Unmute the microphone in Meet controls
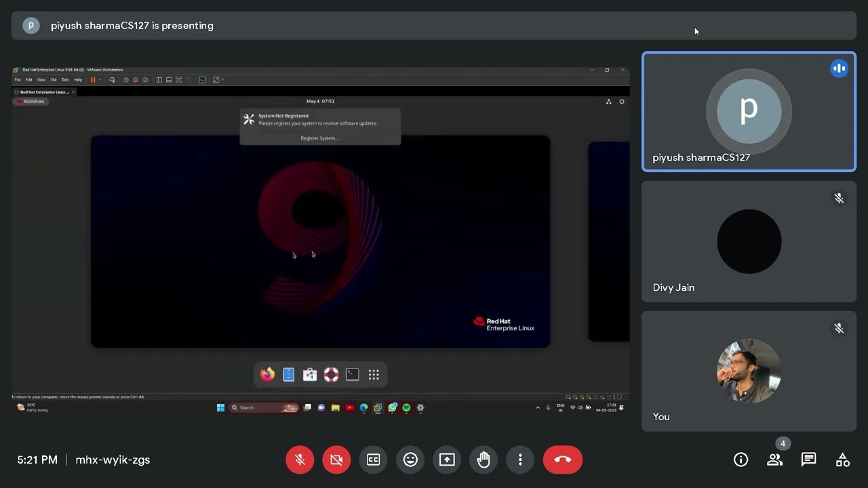This screenshot has width=868, height=488. pyautogui.click(x=300, y=460)
